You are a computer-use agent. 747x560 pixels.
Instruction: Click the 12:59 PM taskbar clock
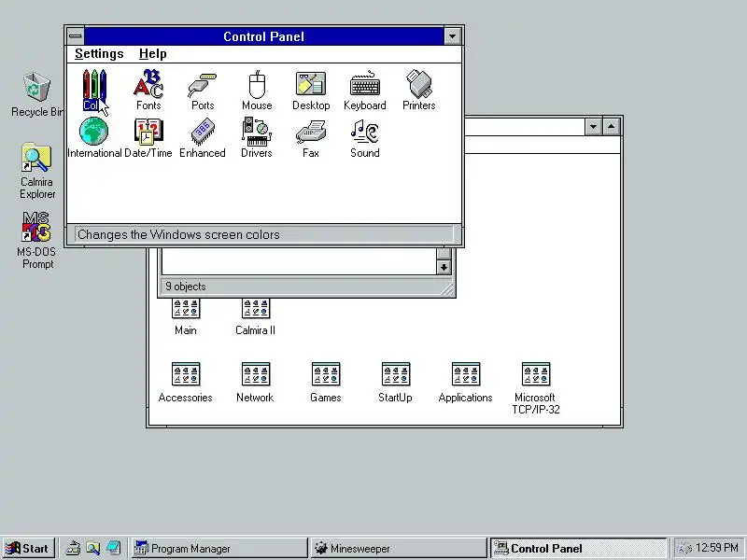(x=716, y=548)
